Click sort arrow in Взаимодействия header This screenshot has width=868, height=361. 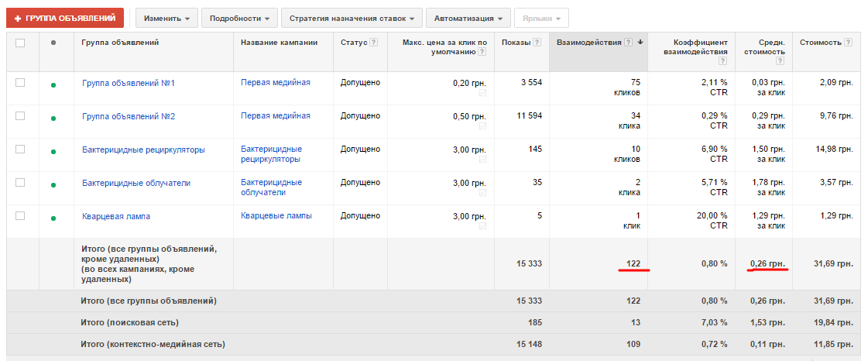click(640, 43)
